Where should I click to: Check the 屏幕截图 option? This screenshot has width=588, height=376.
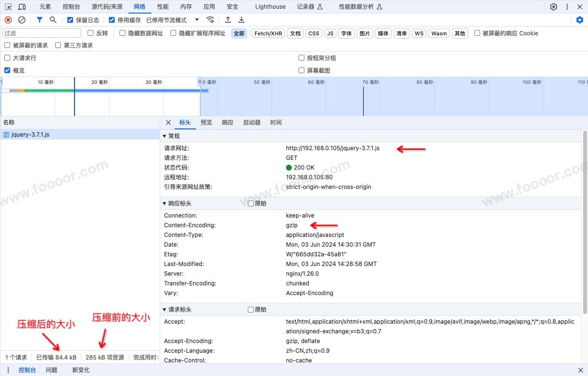302,70
